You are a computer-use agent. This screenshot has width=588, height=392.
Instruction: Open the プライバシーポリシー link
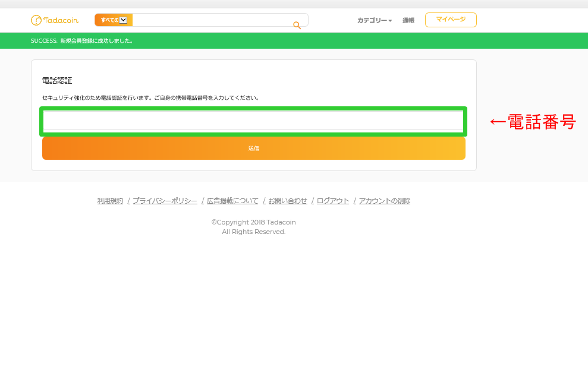(165, 201)
